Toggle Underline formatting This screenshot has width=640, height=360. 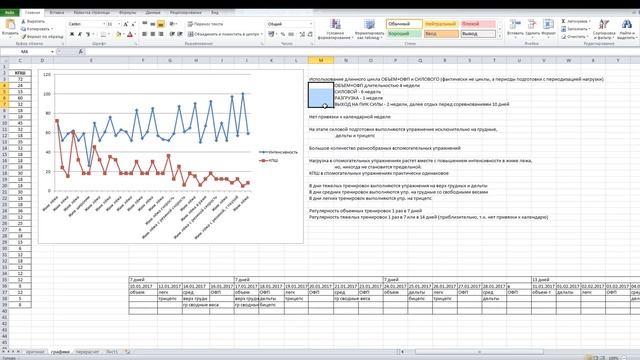(x=88, y=34)
